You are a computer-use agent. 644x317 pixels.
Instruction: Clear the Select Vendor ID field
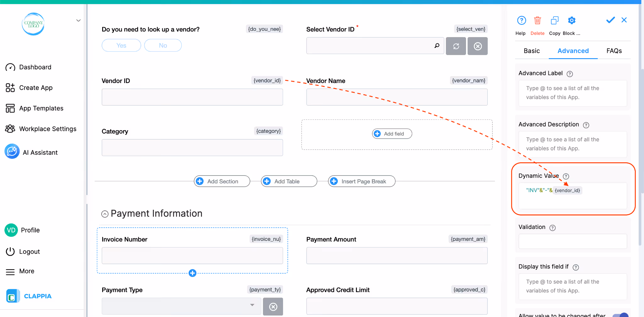click(x=478, y=46)
